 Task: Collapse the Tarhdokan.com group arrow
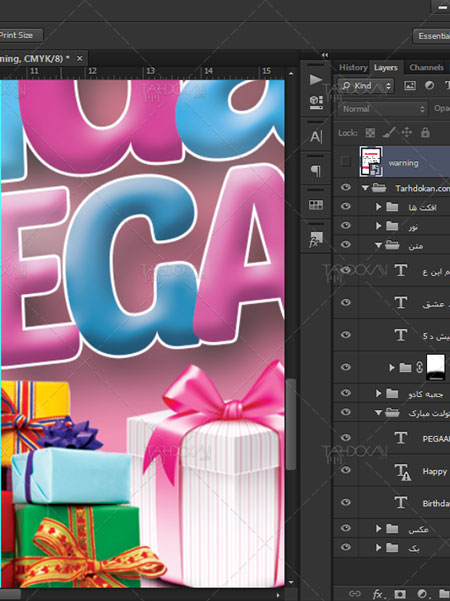(365, 188)
